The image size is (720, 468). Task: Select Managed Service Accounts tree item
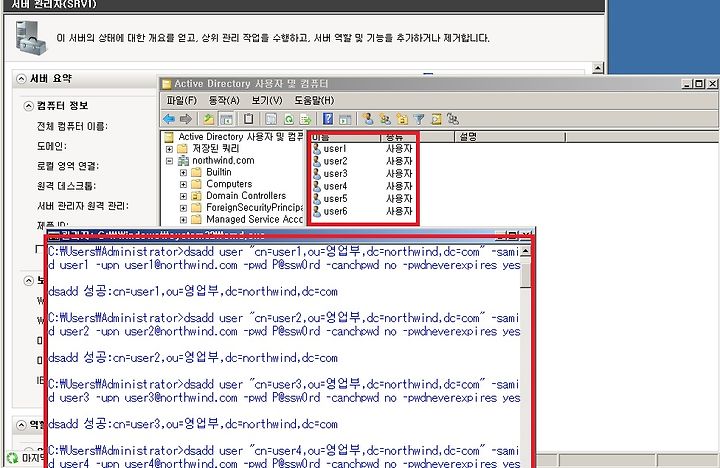coord(254,220)
